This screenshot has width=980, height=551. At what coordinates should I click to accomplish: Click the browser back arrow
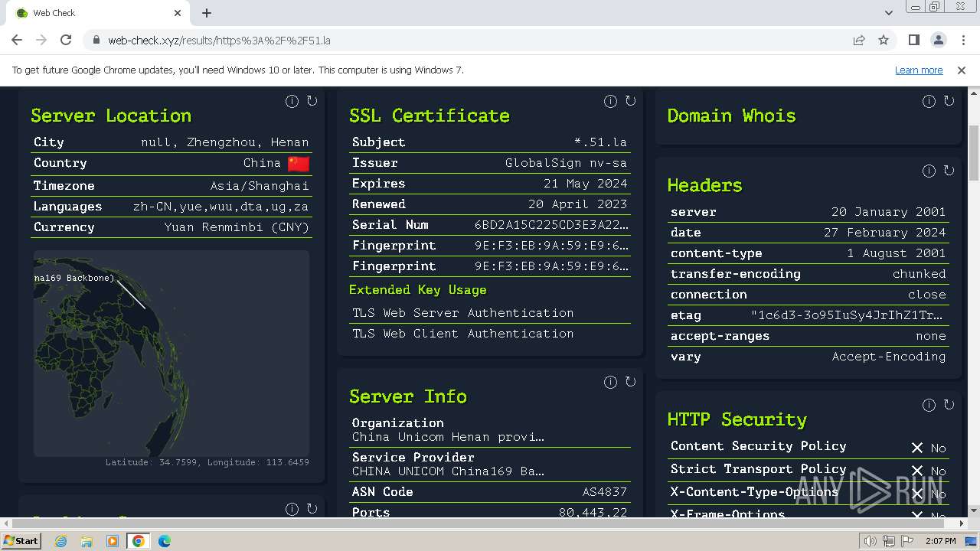point(17,40)
